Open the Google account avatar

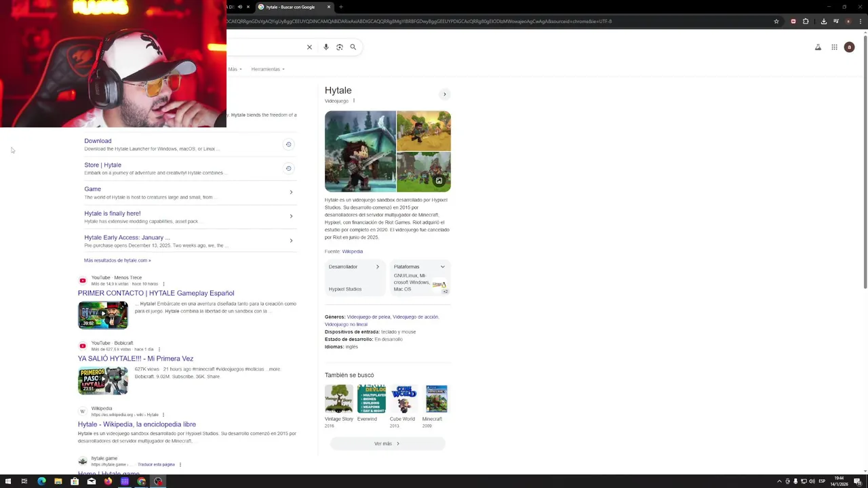pos(849,47)
